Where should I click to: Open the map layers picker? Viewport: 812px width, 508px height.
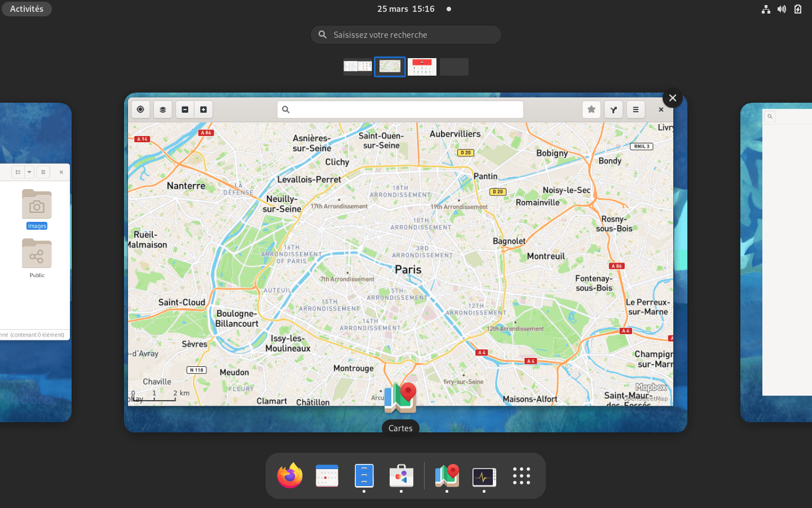(x=163, y=110)
